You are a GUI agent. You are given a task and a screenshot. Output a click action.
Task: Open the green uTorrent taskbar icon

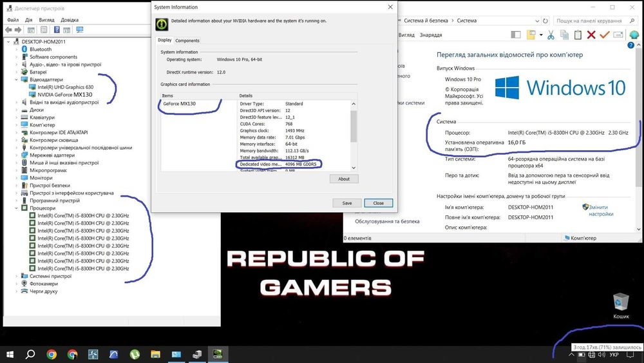(135, 355)
